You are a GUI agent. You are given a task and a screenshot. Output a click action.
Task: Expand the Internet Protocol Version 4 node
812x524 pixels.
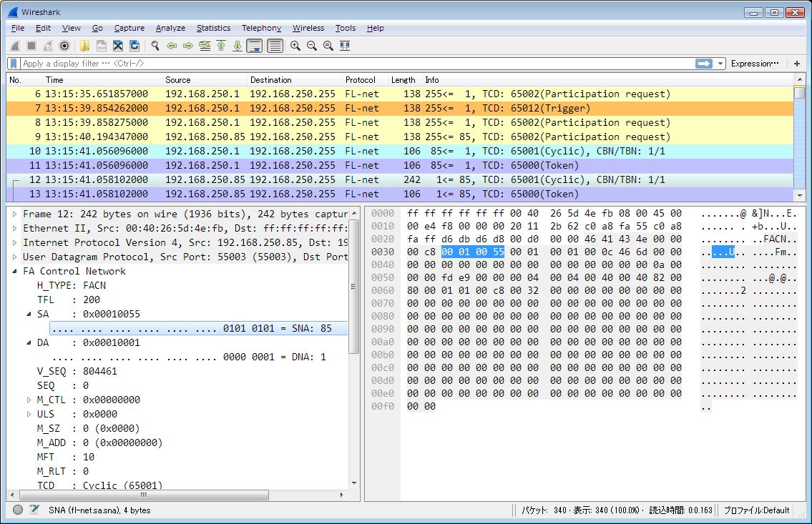14,242
